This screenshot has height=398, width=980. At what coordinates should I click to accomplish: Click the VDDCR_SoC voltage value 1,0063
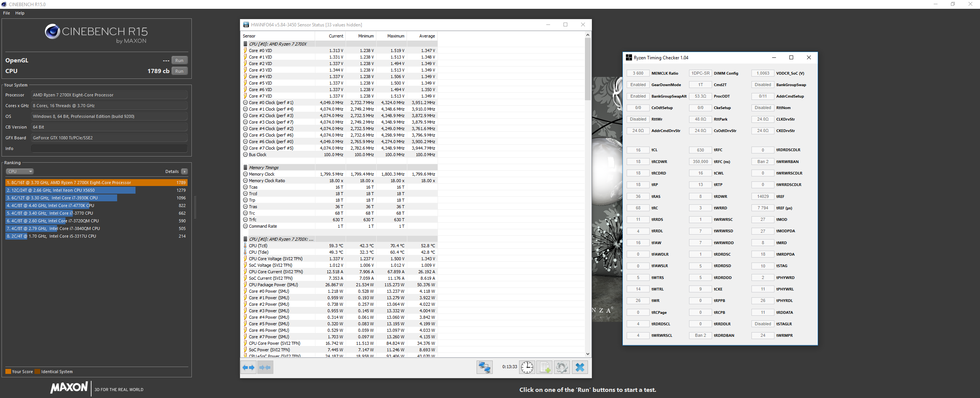coord(763,73)
